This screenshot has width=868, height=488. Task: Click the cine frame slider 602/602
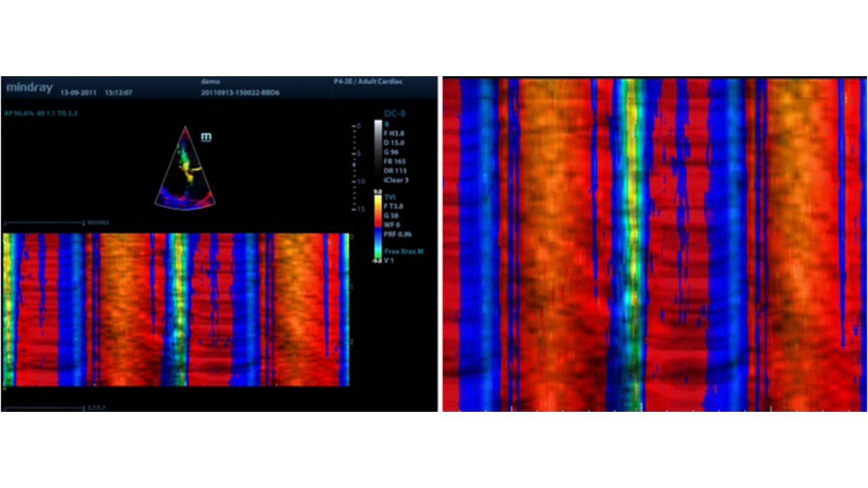44,223
